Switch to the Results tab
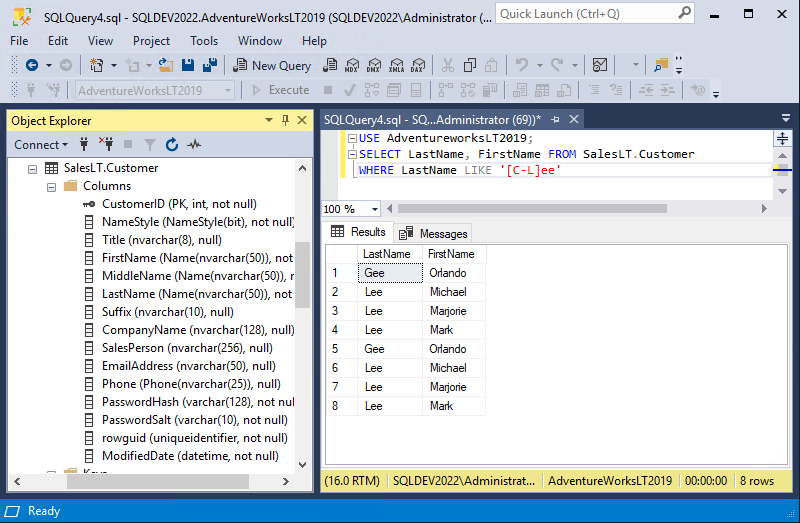This screenshot has height=523, width=800. (358, 232)
